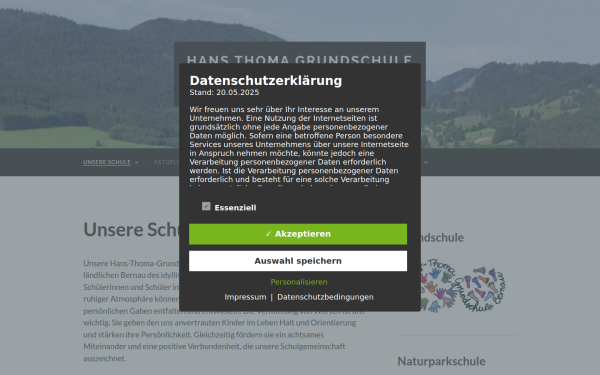Click Auswahl speichern button
Viewport: 600px width, 375px height.
(x=298, y=261)
